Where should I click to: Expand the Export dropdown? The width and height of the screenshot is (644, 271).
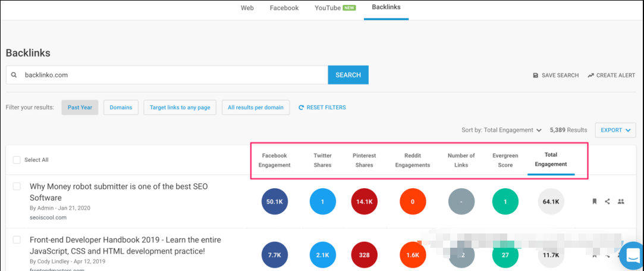615,130
